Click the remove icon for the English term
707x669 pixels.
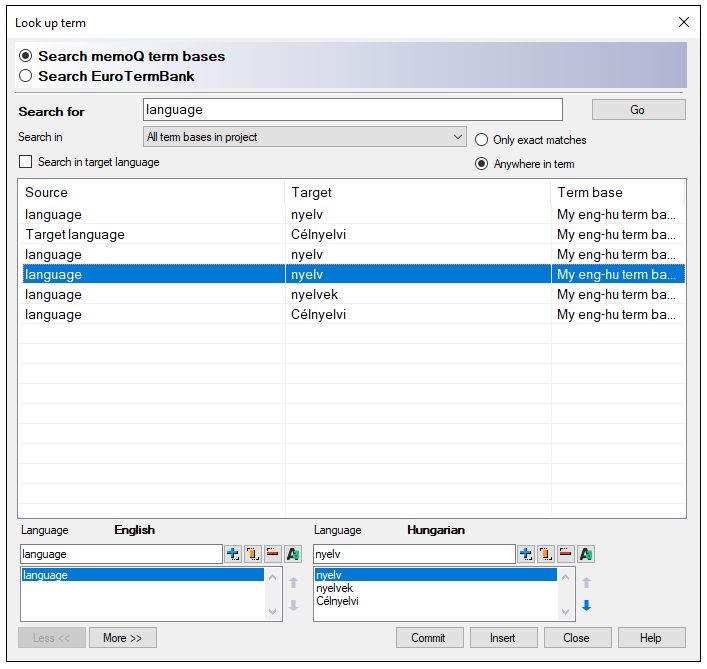pos(272,554)
